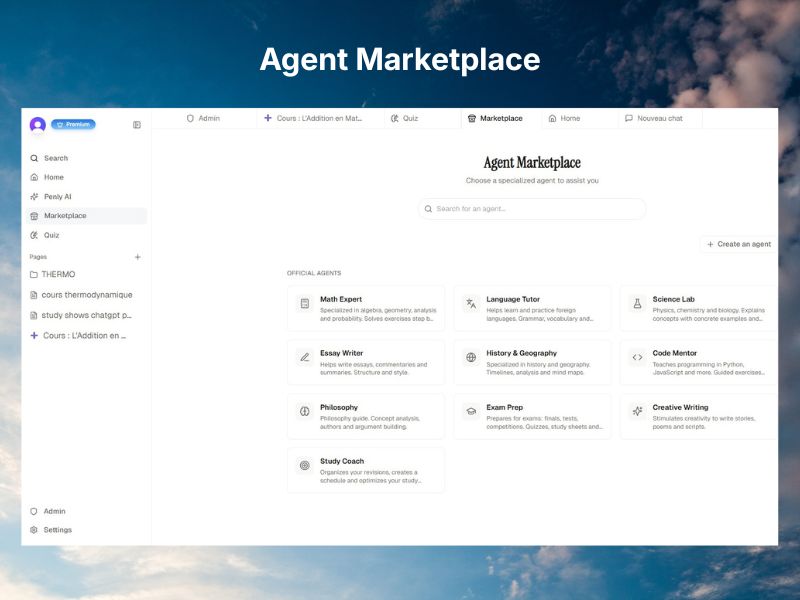
Task: Open the cours thermodynamique page
Action: coord(86,295)
